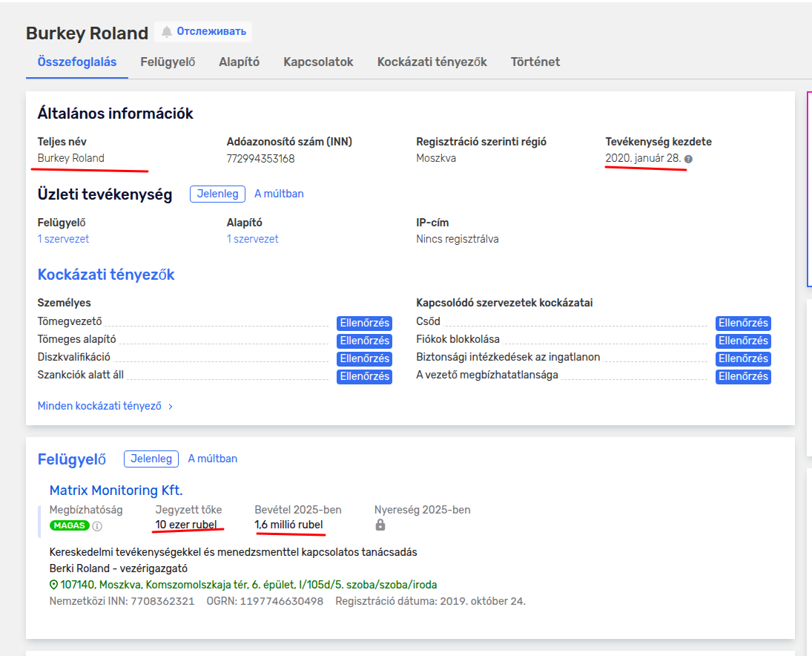Open the Alapító tab
Image resolution: width=812 pixels, height=656 pixels.
click(x=240, y=62)
